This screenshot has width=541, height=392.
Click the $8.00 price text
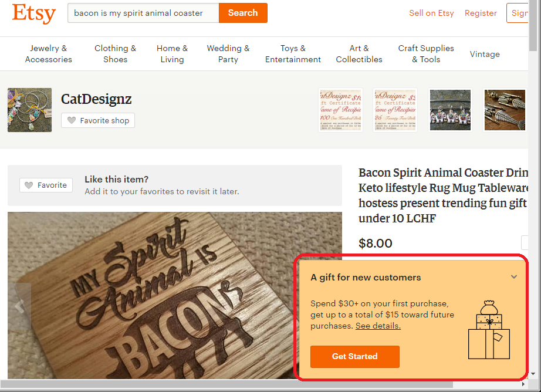tap(376, 244)
